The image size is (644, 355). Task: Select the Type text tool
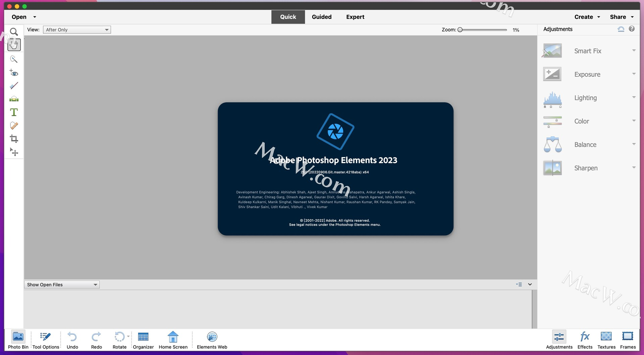[14, 112]
